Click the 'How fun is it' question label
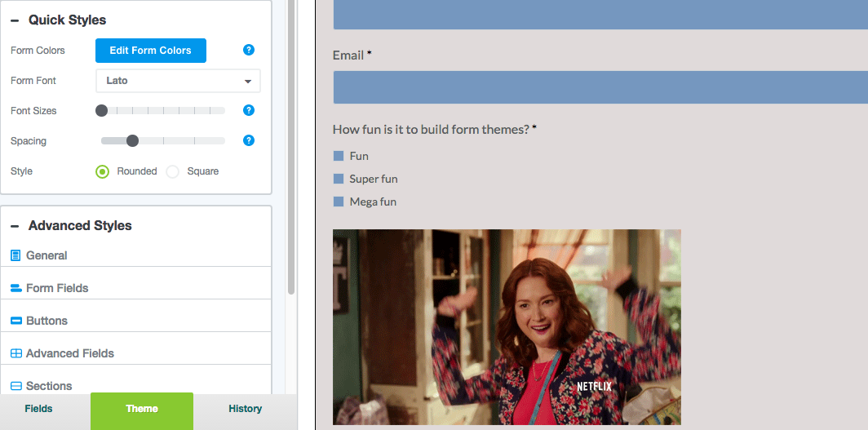The height and width of the screenshot is (430, 868). pos(432,130)
